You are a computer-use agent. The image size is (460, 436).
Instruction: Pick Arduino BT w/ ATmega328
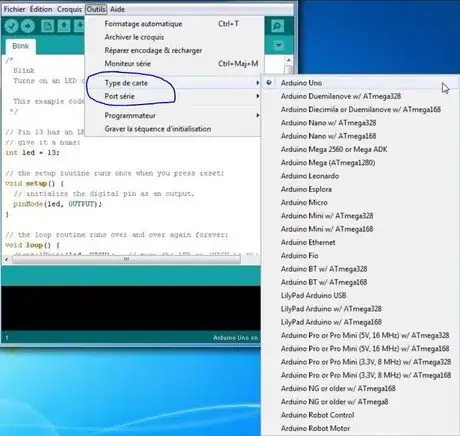click(360, 269)
